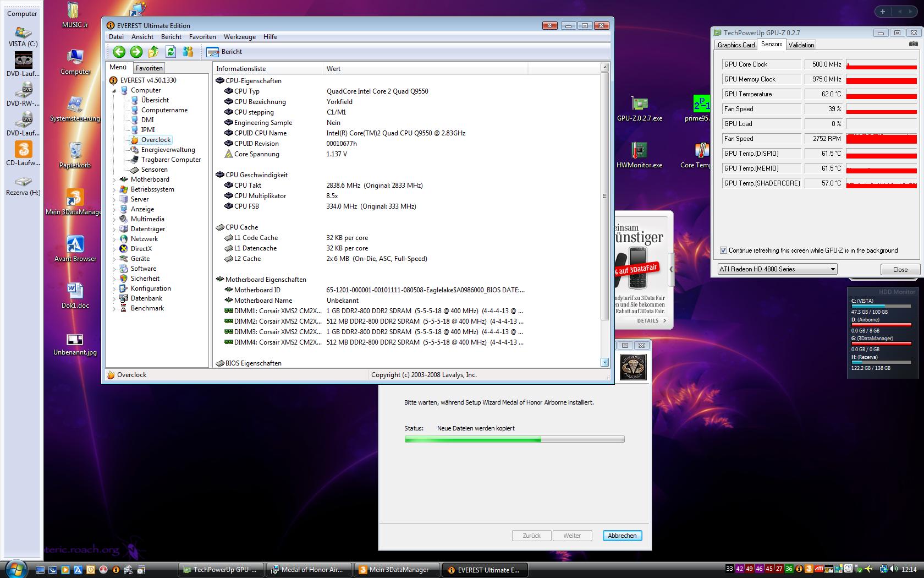
Task: Open the Datei menu
Action: (x=116, y=37)
